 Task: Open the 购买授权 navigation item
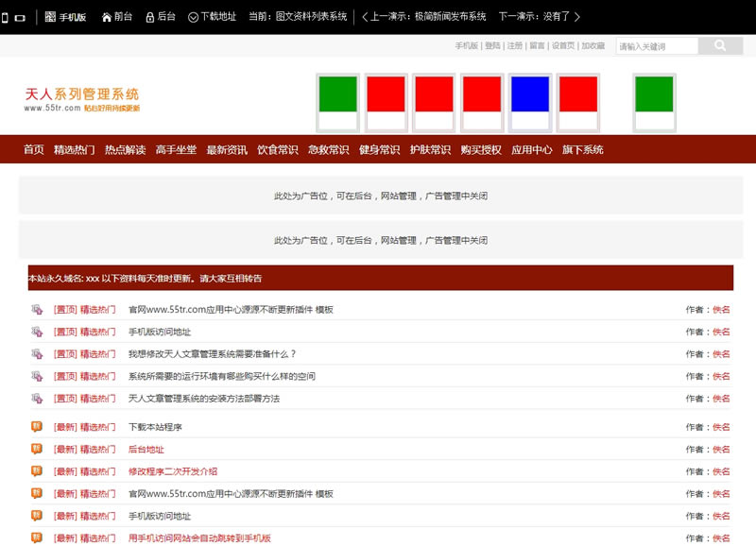481,149
